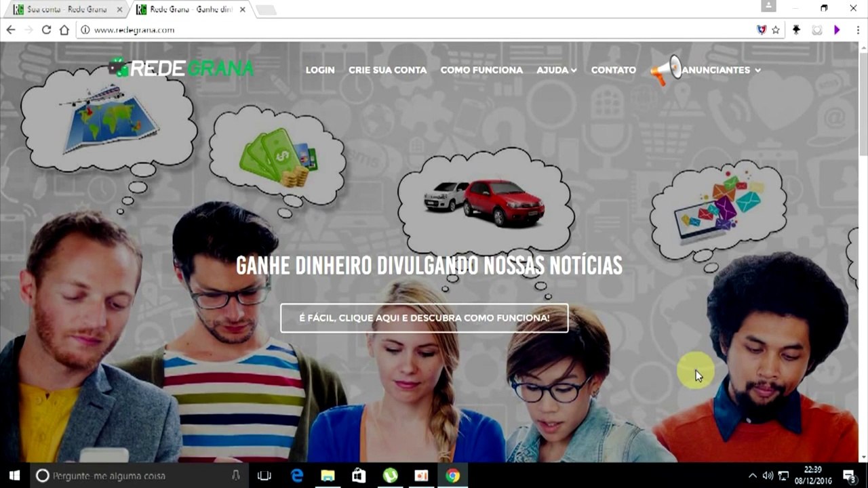The image size is (868, 488).
Task: Bookmark this page with the star
Action: (776, 30)
